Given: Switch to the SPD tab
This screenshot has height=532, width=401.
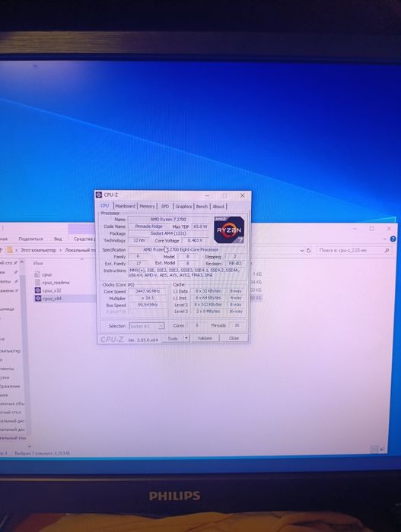Looking at the screenshot, I should pyautogui.click(x=165, y=206).
